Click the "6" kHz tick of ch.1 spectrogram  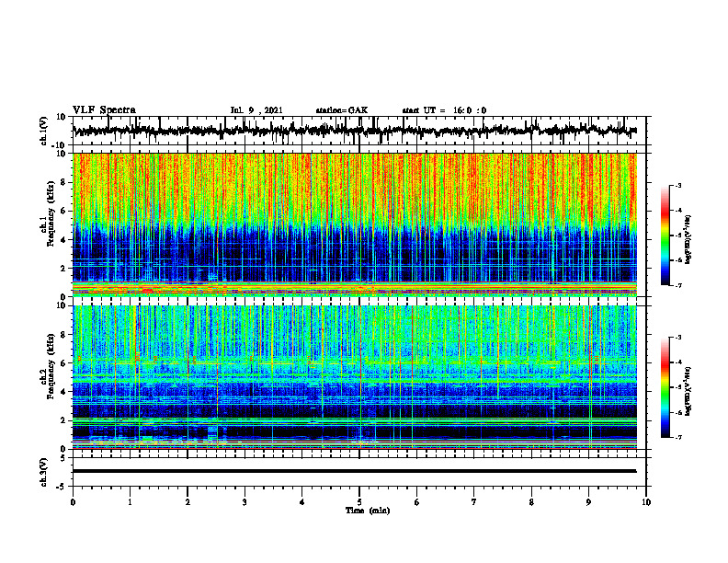point(64,211)
